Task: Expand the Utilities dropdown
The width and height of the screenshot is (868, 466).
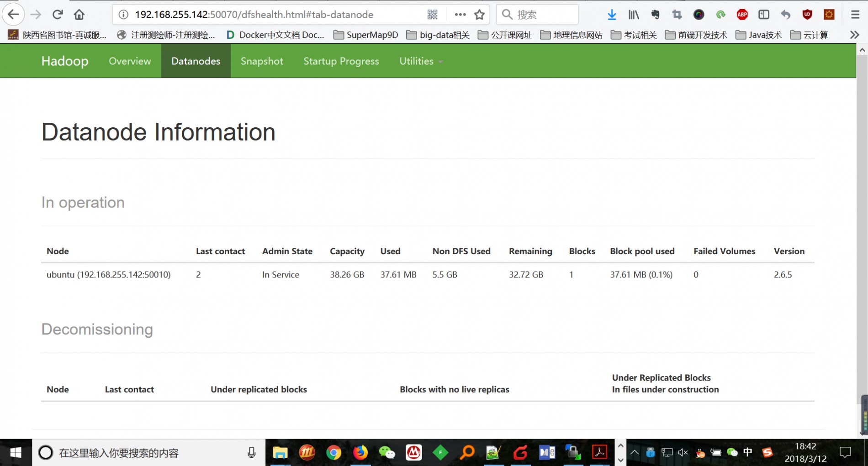Action: tap(421, 61)
